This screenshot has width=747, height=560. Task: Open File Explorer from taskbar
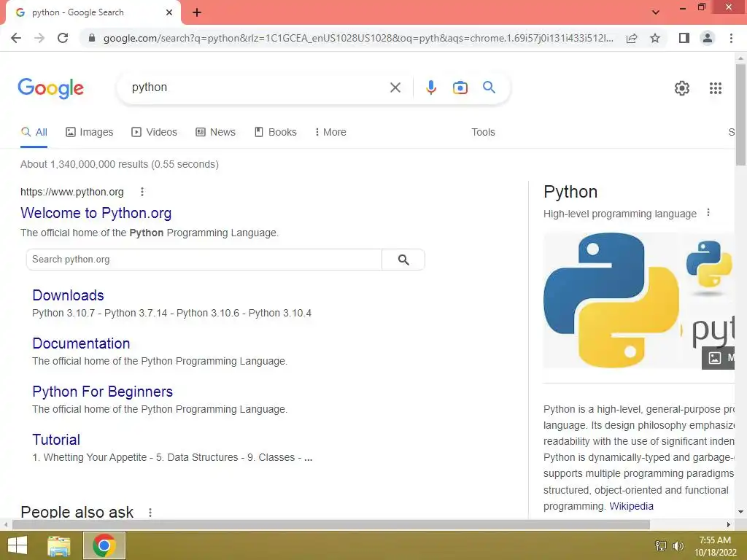[59, 545]
